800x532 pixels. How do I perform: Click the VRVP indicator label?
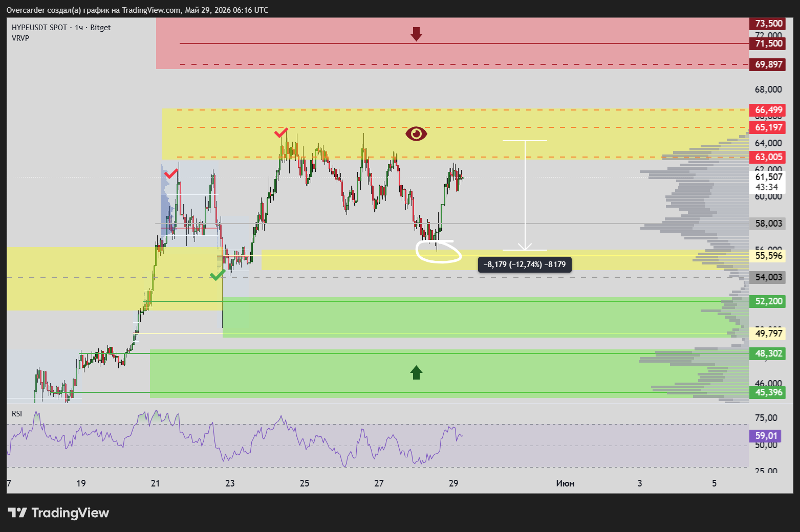(20, 38)
